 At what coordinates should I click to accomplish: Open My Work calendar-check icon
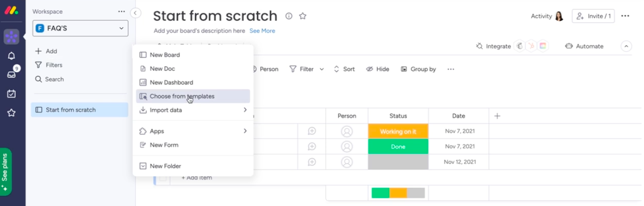11,94
